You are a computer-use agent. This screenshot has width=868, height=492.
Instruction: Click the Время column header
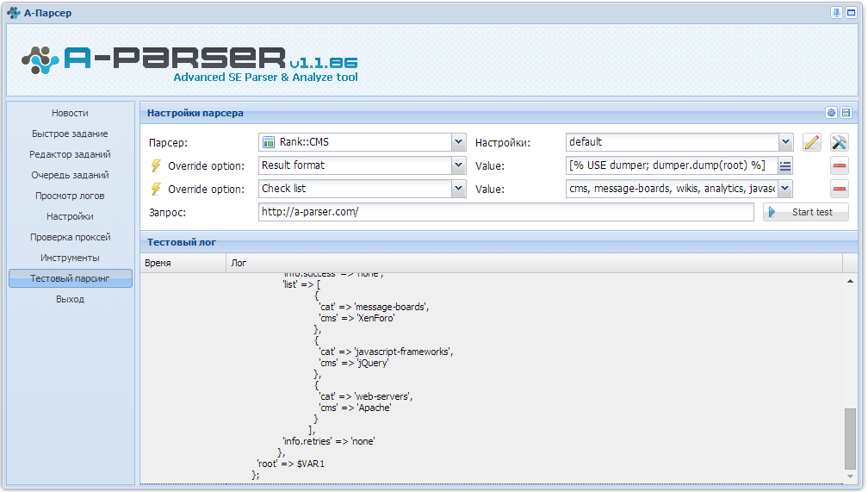click(x=183, y=263)
